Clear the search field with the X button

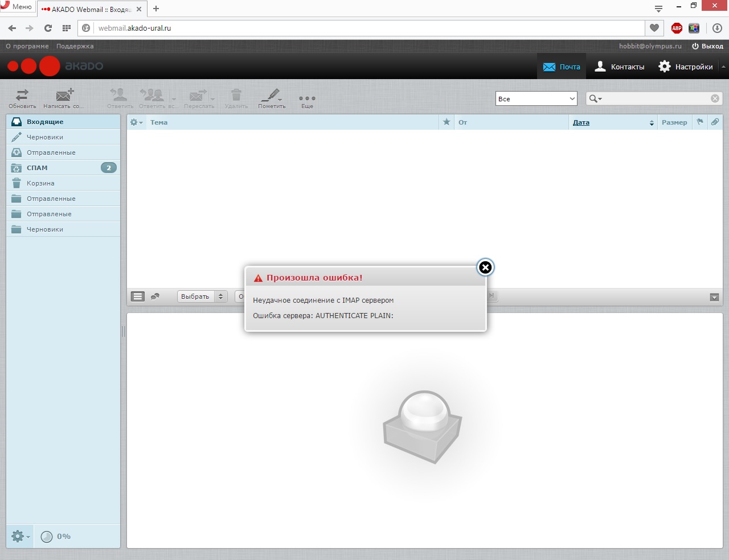point(715,98)
